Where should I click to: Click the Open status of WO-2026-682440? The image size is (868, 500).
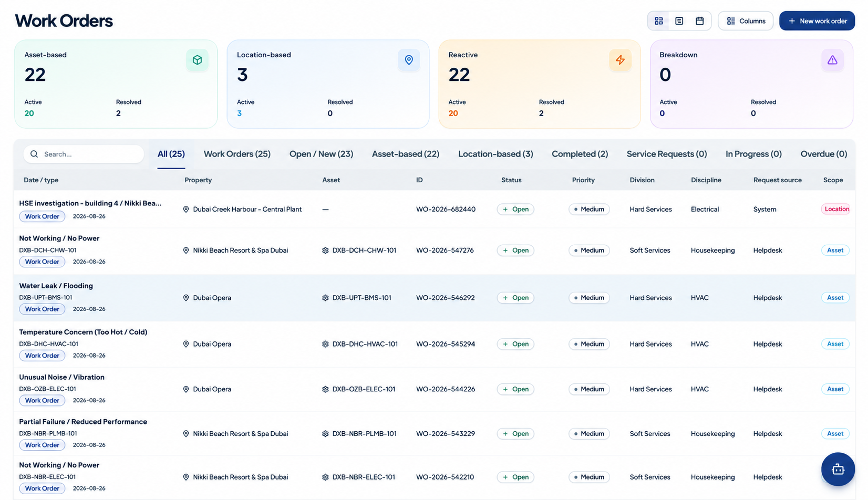coord(515,209)
